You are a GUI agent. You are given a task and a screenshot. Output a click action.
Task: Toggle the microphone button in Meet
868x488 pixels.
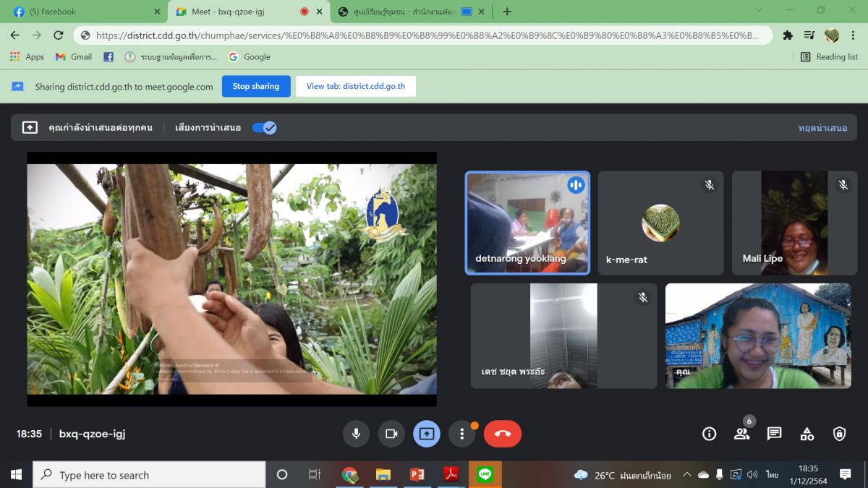point(356,434)
